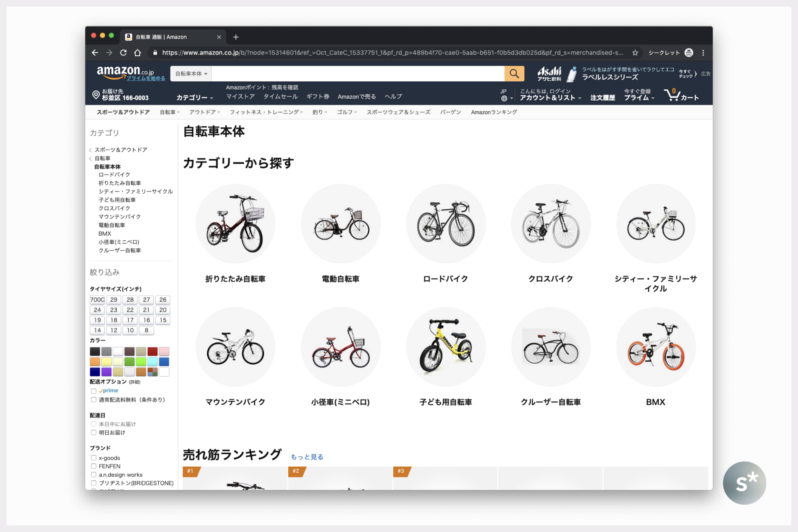Click the browser reload icon

pyautogui.click(x=123, y=53)
